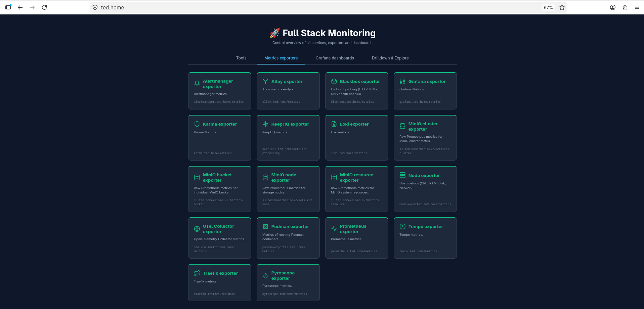Viewport: 644px width, 309px height.
Task: Open the Grafana dashboards tab
Action: (335, 58)
